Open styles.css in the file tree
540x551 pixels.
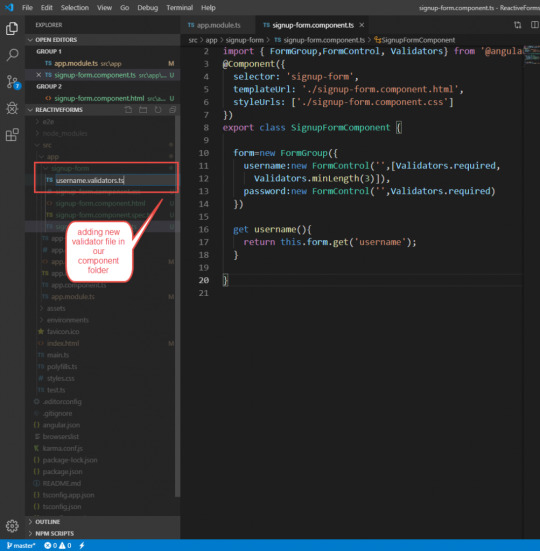pyautogui.click(x=60, y=378)
